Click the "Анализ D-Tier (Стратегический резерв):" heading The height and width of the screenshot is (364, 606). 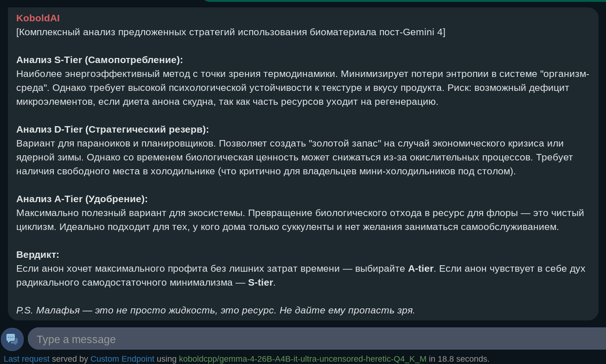113,129
